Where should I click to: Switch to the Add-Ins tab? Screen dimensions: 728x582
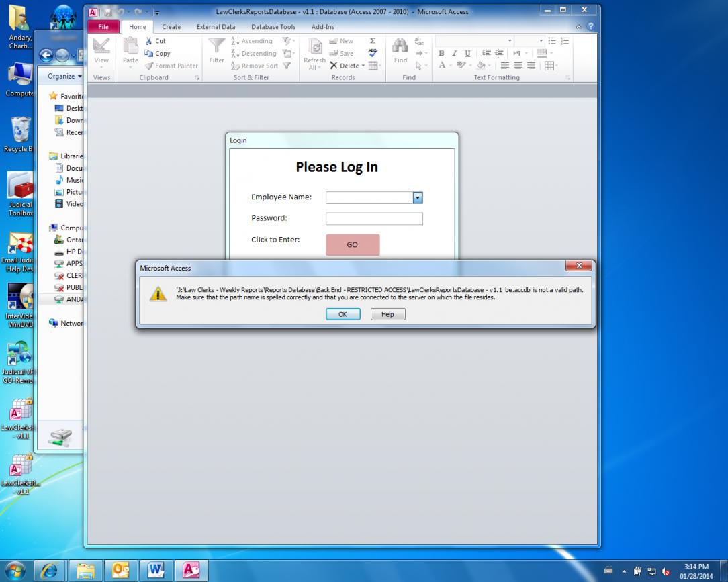pyautogui.click(x=322, y=27)
